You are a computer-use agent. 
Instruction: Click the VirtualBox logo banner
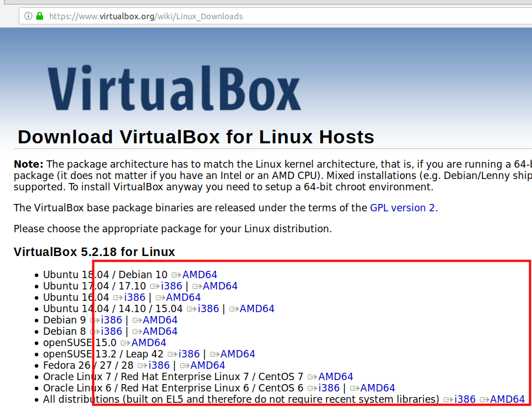coord(175,88)
